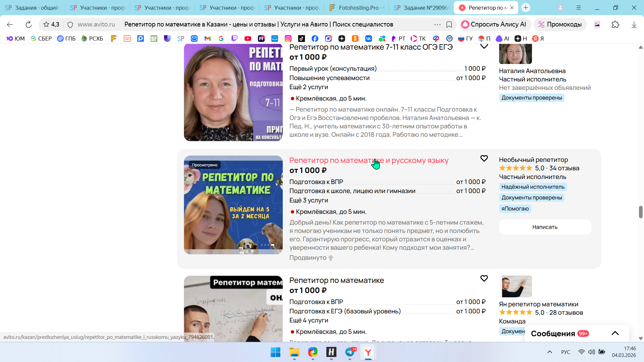
Task: Open the Instagram bookmark icon
Action: point(288,39)
